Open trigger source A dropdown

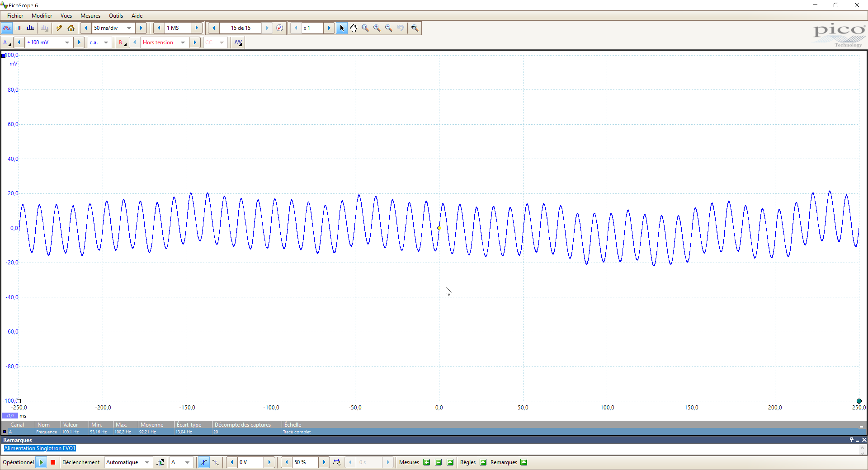pos(188,462)
